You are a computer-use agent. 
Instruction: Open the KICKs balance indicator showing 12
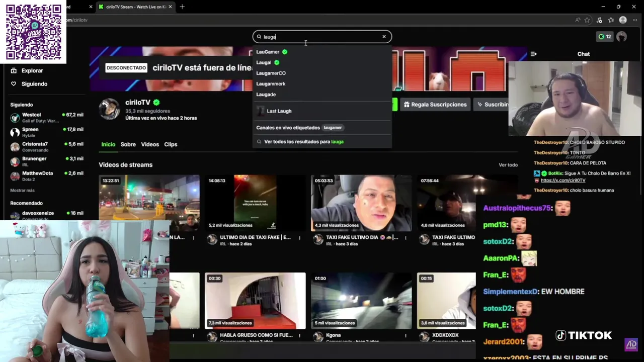[604, 37]
